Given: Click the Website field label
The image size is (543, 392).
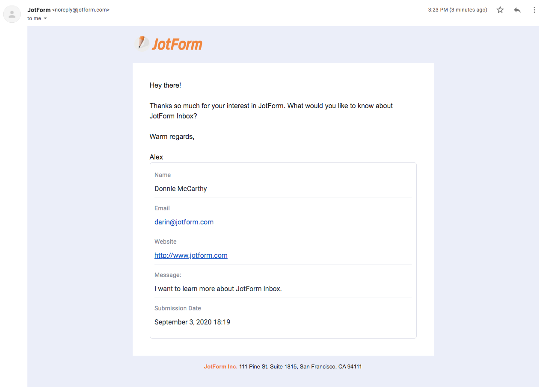Looking at the screenshot, I should [x=166, y=242].
